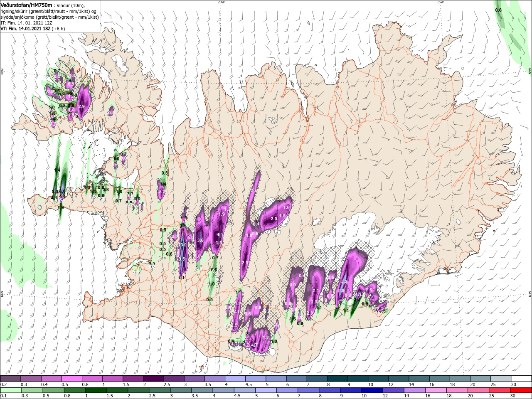Click the bright pink 0.5–0.8 snow legend swatch

pos(71,379)
